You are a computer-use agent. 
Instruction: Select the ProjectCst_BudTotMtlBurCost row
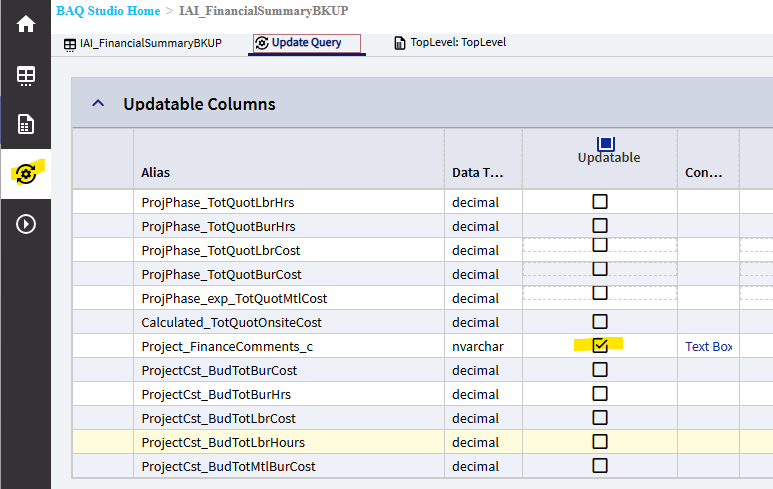tap(228, 466)
